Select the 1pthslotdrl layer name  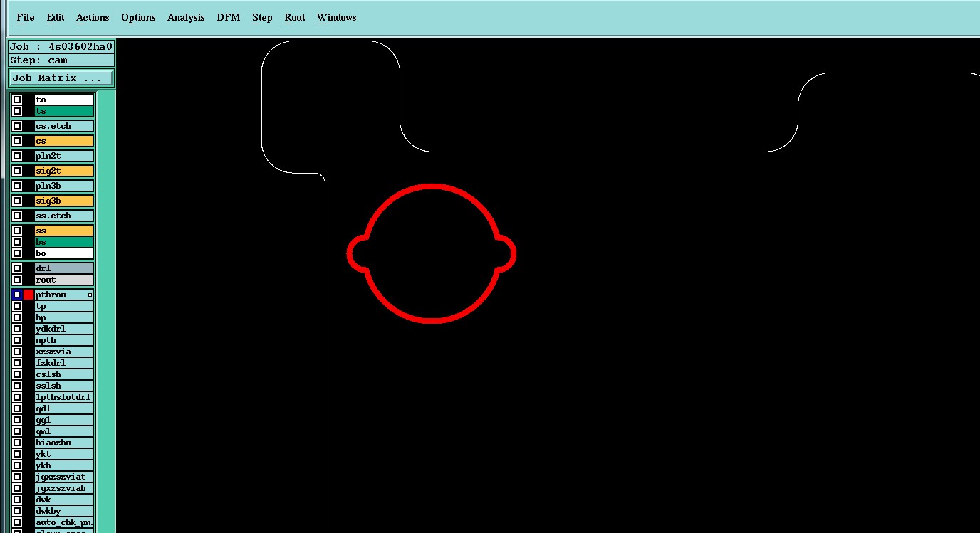tap(64, 397)
